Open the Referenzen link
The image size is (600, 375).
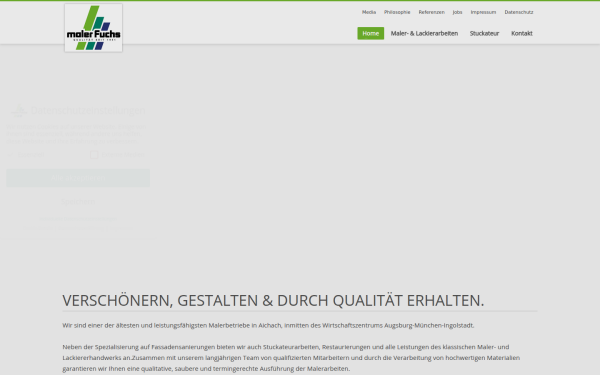(431, 12)
